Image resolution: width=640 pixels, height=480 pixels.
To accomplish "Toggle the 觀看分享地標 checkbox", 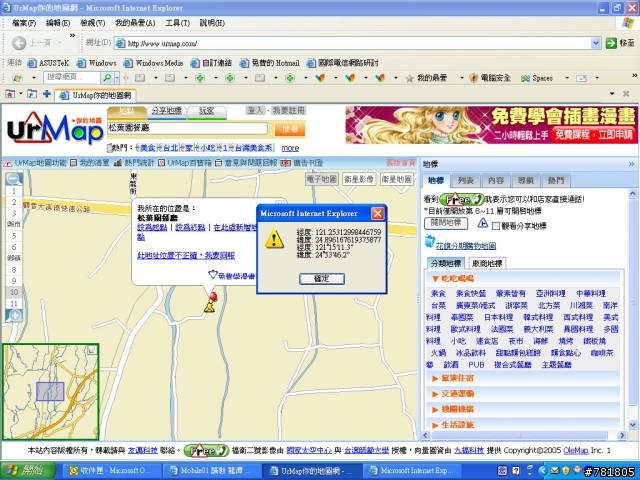I will [496, 226].
